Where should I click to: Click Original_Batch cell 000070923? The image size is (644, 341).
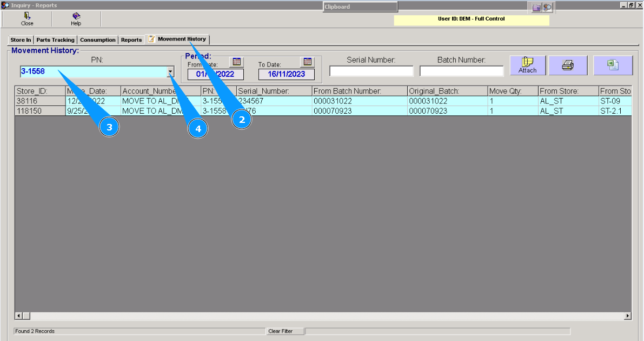click(x=447, y=110)
